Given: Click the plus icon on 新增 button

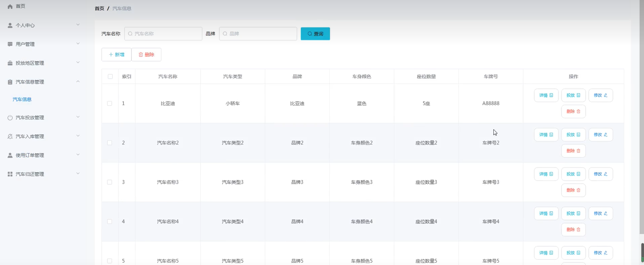Looking at the screenshot, I should [x=111, y=54].
